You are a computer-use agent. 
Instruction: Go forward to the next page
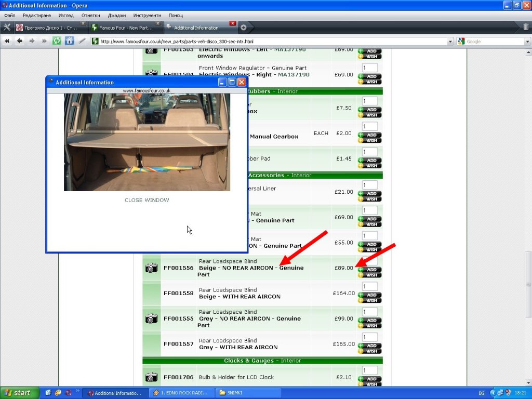[x=32, y=41]
